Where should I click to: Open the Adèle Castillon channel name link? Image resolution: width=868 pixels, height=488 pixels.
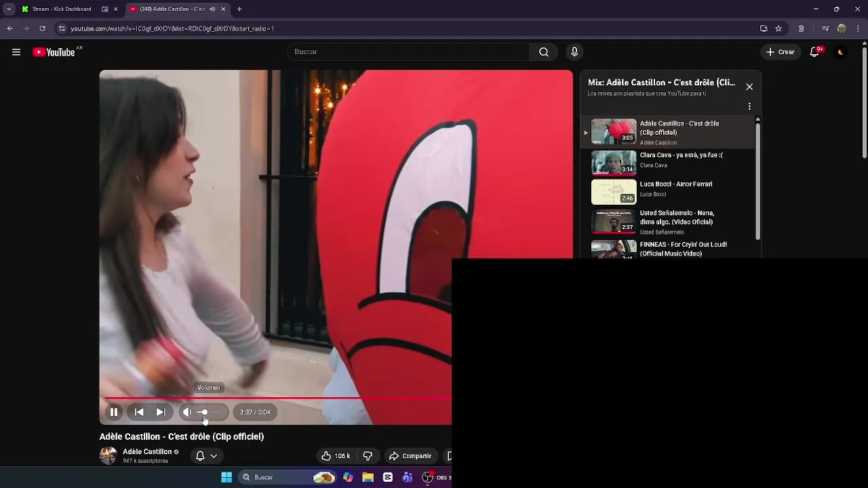pyautogui.click(x=147, y=451)
